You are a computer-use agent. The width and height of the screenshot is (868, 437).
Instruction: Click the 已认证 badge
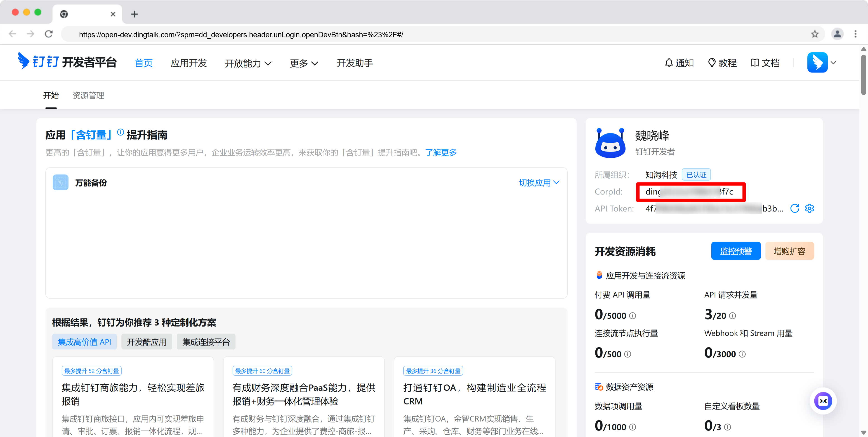coord(696,175)
